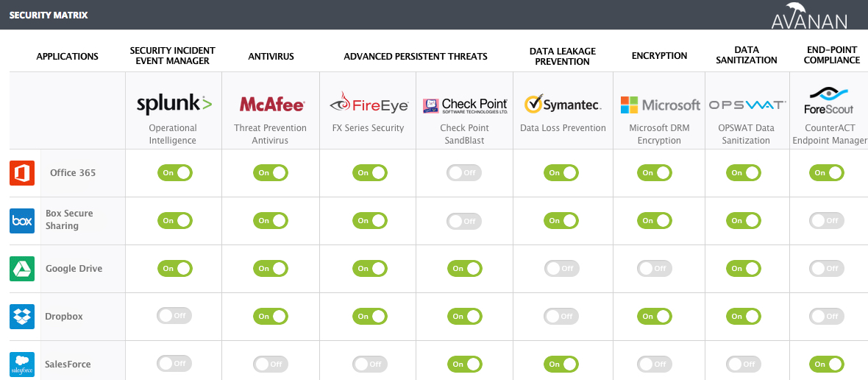Click the Avanan logo in header
The image size is (868, 380).
(809, 15)
